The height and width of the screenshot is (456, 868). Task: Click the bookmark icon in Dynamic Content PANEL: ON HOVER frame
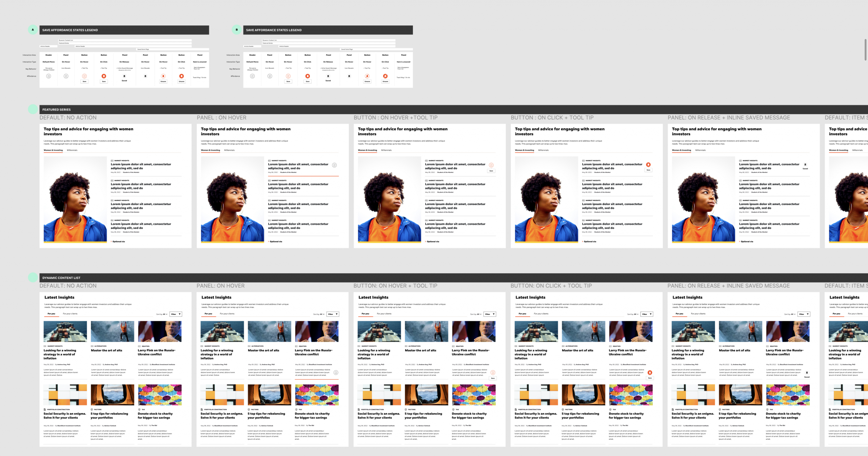[x=336, y=373]
